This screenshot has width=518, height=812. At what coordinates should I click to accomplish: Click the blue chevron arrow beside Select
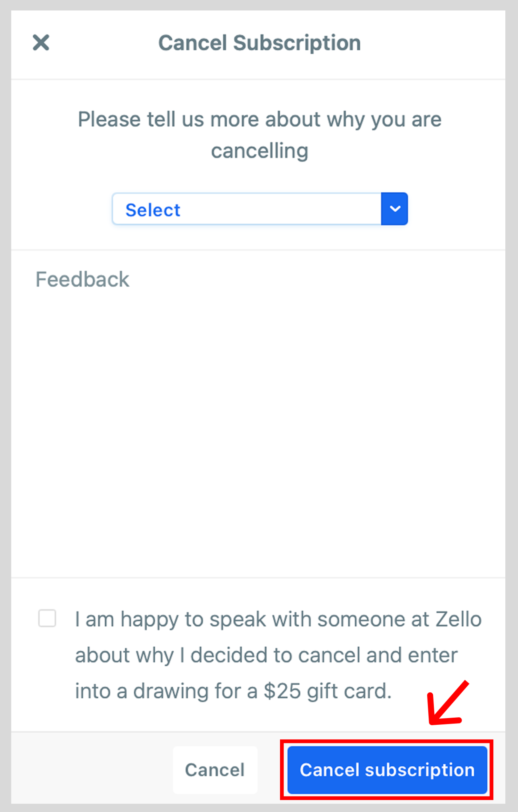395,209
